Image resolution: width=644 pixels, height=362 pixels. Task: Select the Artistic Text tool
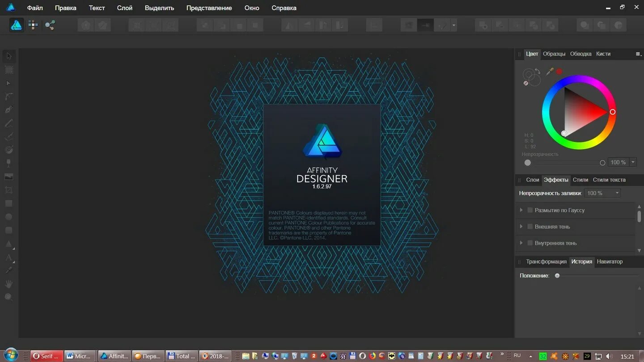click(8, 257)
